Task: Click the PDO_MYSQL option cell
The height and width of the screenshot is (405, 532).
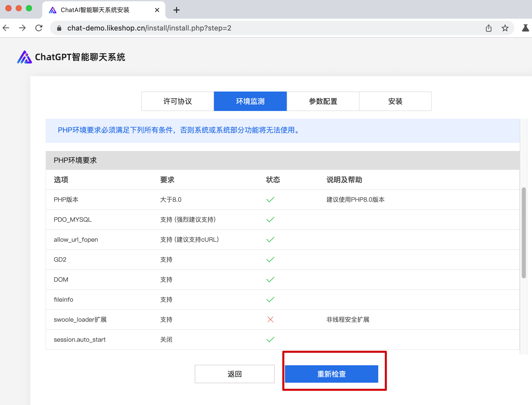Action: 73,219
